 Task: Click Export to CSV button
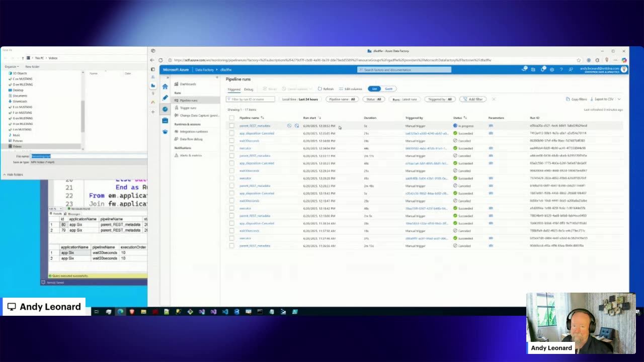tap(602, 100)
